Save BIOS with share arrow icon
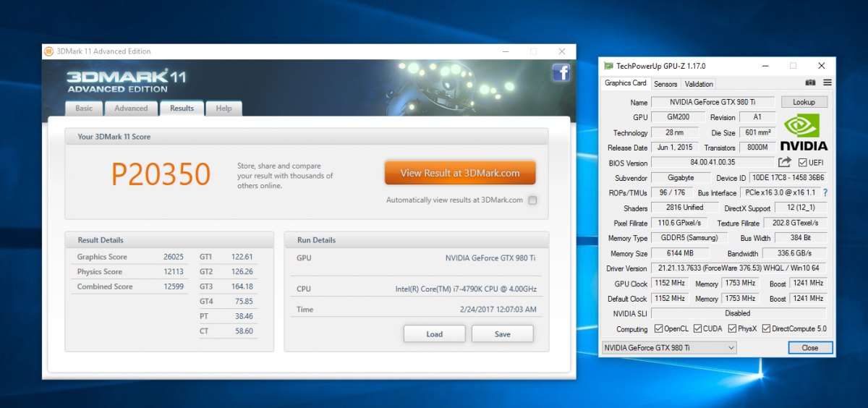This screenshot has width=868, height=408. (786, 163)
